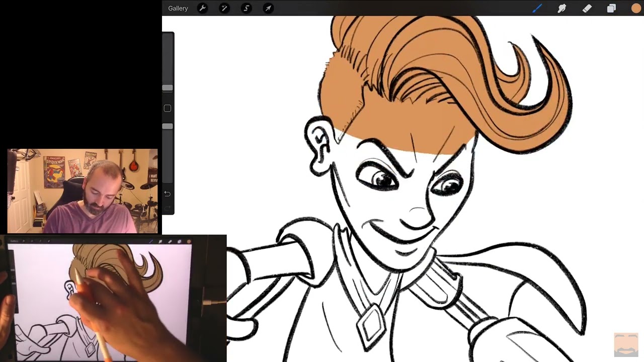Click the bearded face channel logo
644x362 pixels.
626,344
